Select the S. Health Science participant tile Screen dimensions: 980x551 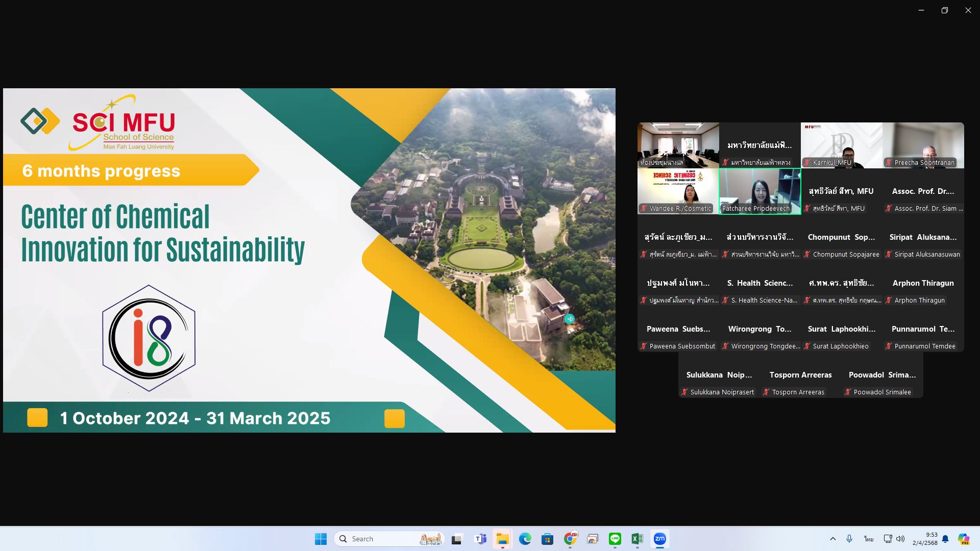click(x=760, y=283)
